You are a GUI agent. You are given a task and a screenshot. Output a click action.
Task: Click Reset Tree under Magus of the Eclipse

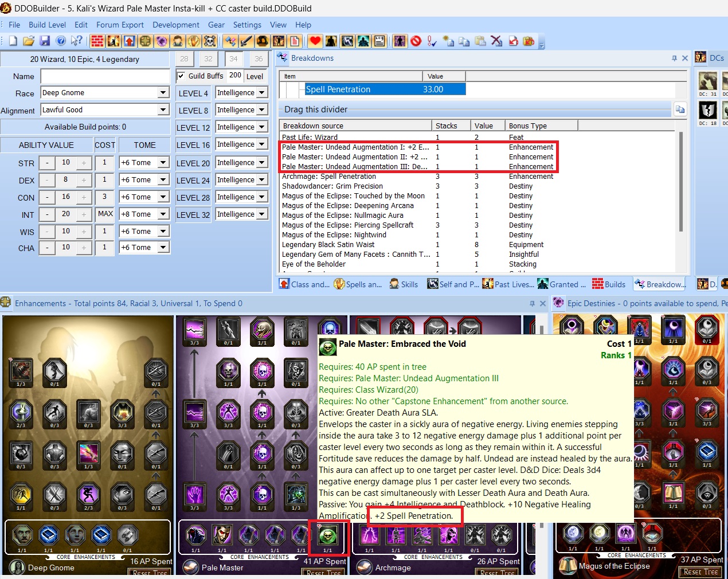[x=700, y=572]
